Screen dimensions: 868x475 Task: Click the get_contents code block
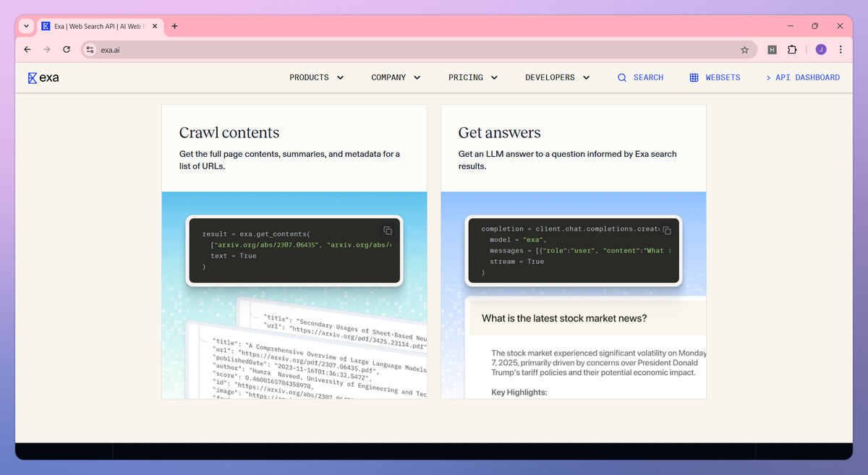tap(294, 250)
